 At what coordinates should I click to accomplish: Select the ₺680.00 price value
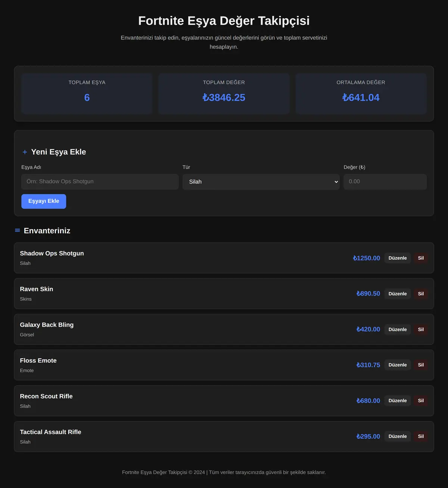[x=368, y=401]
